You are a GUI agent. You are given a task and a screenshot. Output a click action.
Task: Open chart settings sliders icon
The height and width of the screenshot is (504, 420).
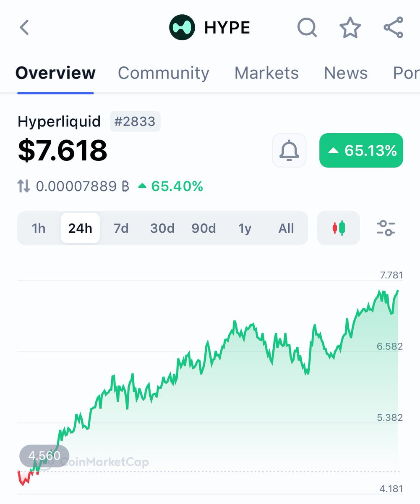386,228
